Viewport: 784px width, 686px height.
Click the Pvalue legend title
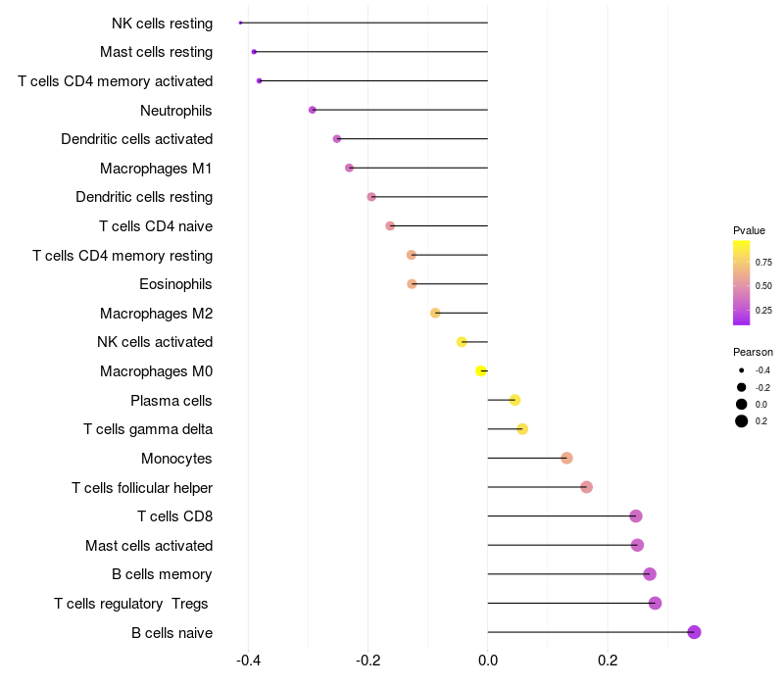[x=749, y=230]
